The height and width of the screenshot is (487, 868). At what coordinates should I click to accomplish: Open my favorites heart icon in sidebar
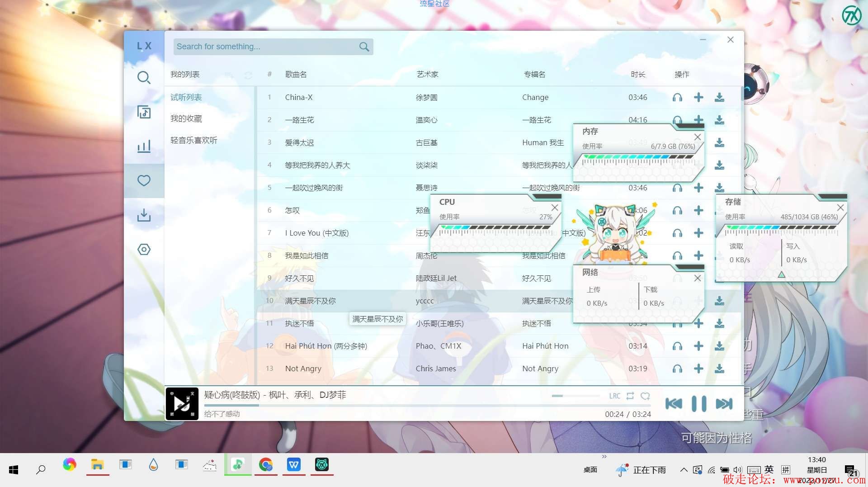[144, 180]
